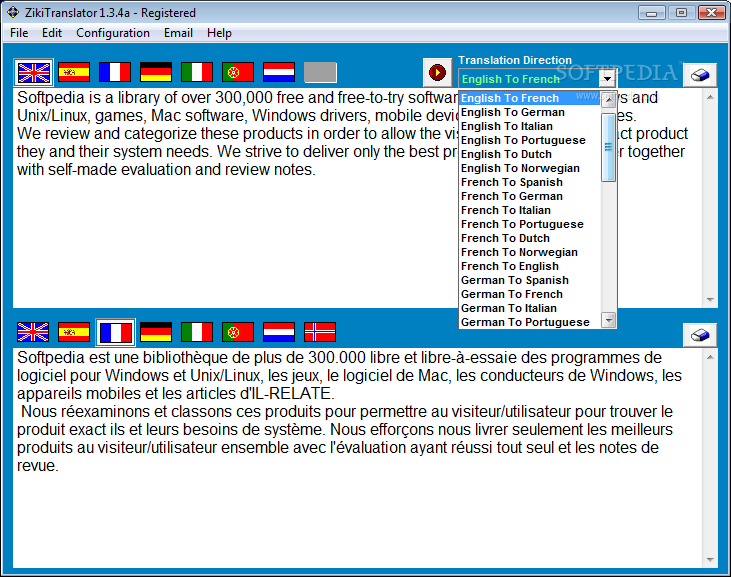Select the French flag in target language row
The height and width of the screenshot is (577, 731).
116,333
